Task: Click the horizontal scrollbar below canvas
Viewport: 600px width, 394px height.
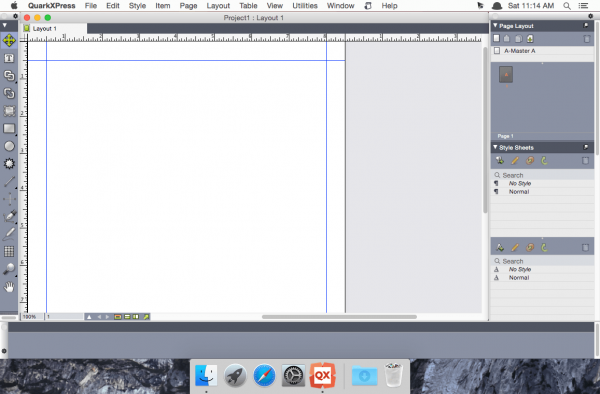Action: [x=339, y=317]
